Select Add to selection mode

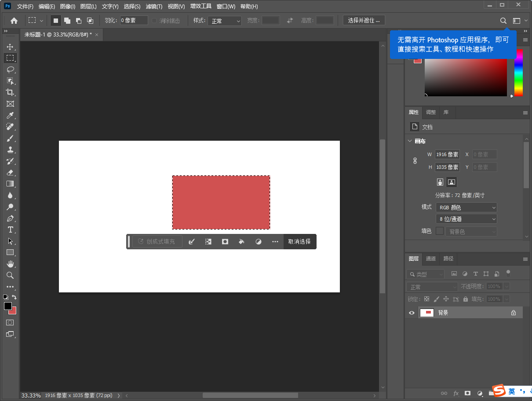(x=67, y=21)
